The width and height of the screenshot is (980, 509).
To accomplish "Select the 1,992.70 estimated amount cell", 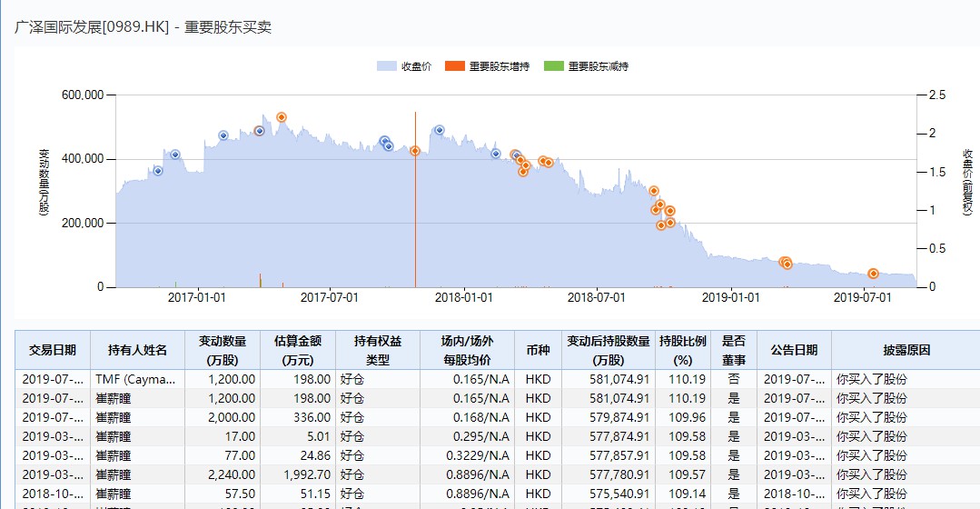I will pos(298,474).
